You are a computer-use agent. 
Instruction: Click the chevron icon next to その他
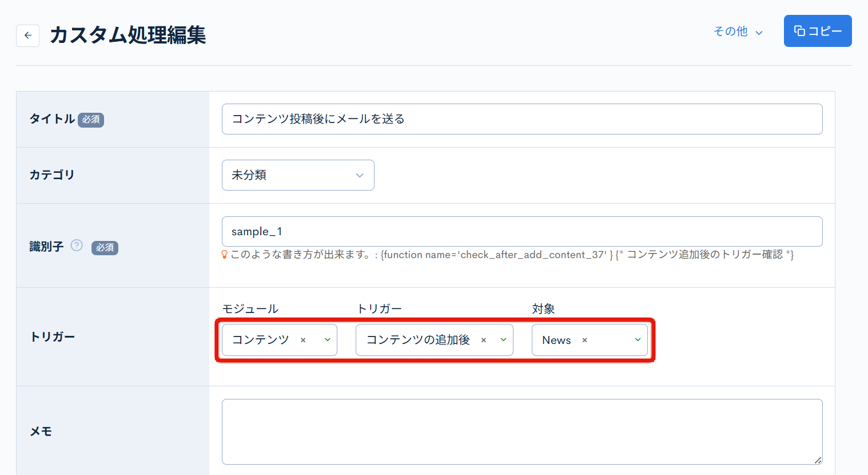[760, 32]
